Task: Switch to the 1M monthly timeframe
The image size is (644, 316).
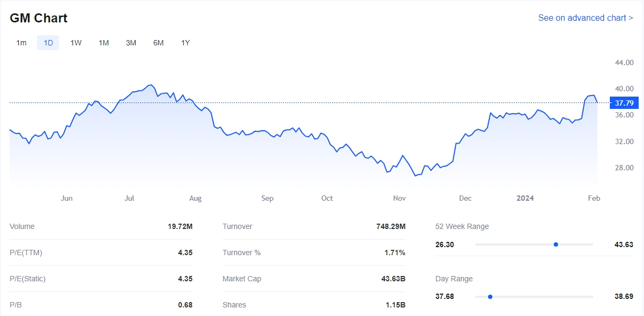Action: (x=104, y=43)
